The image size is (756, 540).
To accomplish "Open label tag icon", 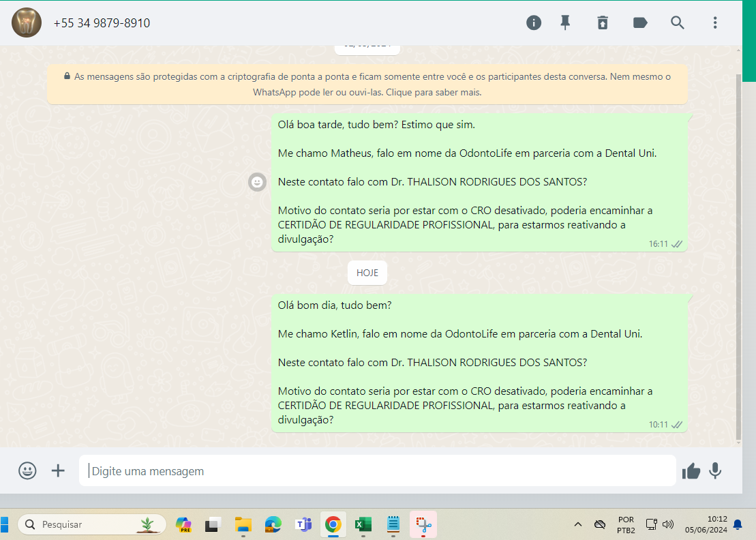I will [640, 22].
